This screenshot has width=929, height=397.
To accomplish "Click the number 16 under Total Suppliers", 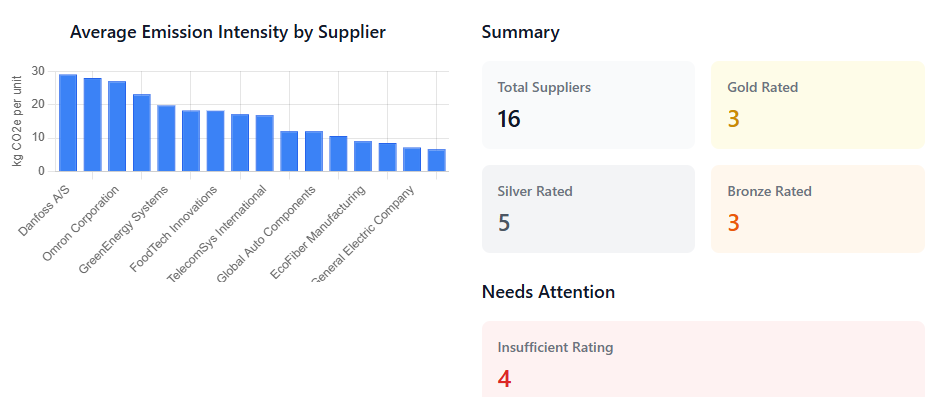I will pyautogui.click(x=509, y=119).
